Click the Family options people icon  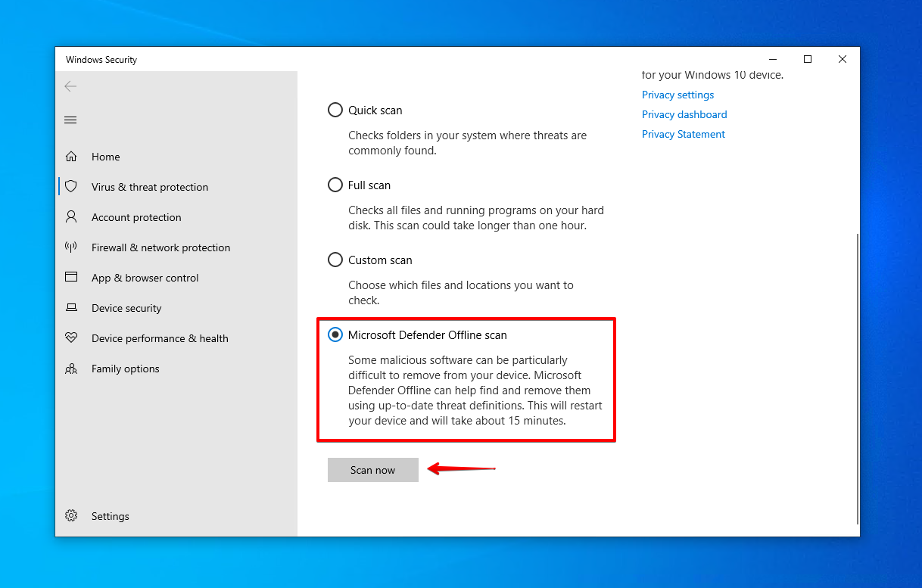pos(71,369)
